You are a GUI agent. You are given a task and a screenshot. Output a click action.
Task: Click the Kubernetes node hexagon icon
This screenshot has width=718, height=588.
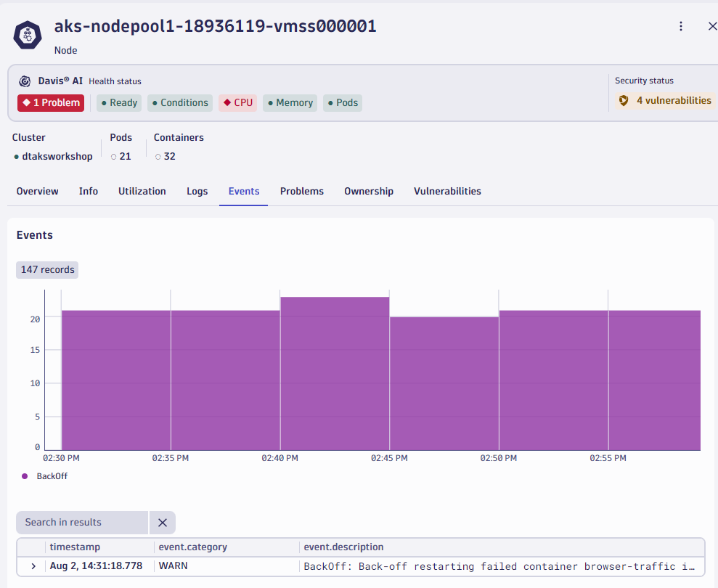coord(28,35)
